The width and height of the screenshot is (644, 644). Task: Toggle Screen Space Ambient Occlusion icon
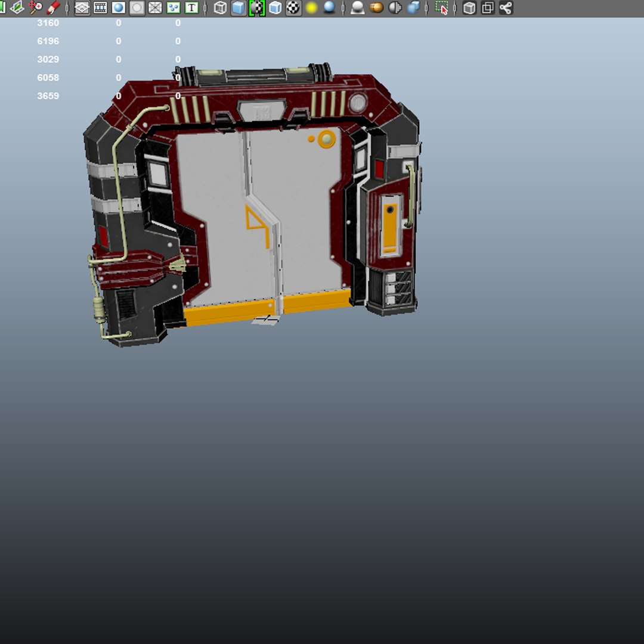[358, 8]
